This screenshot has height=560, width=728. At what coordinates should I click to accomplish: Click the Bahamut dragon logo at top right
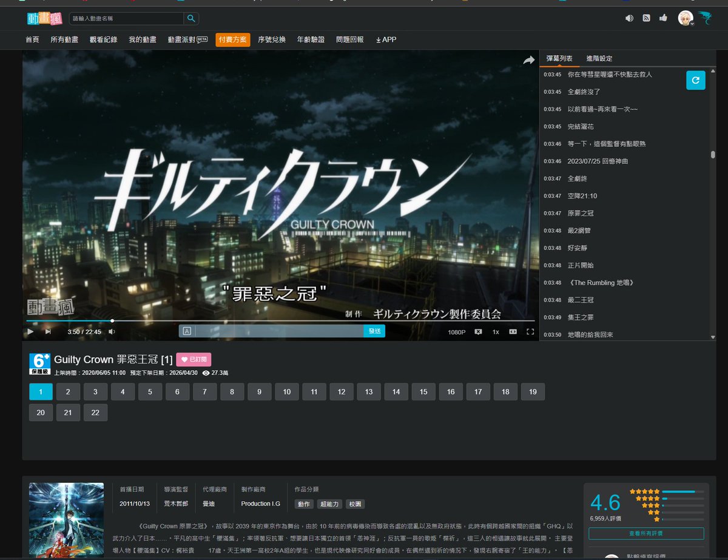coord(706,18)
